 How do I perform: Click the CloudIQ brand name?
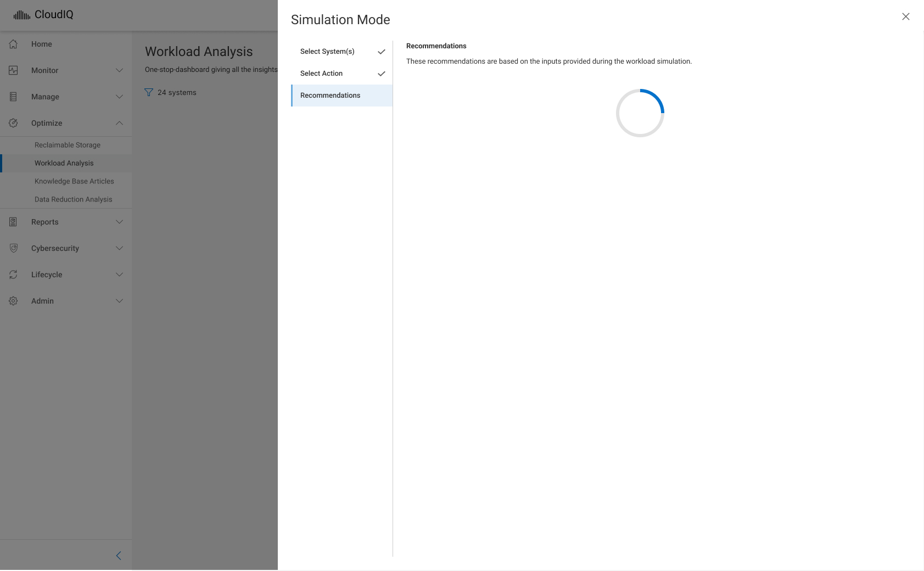point(54,15)
